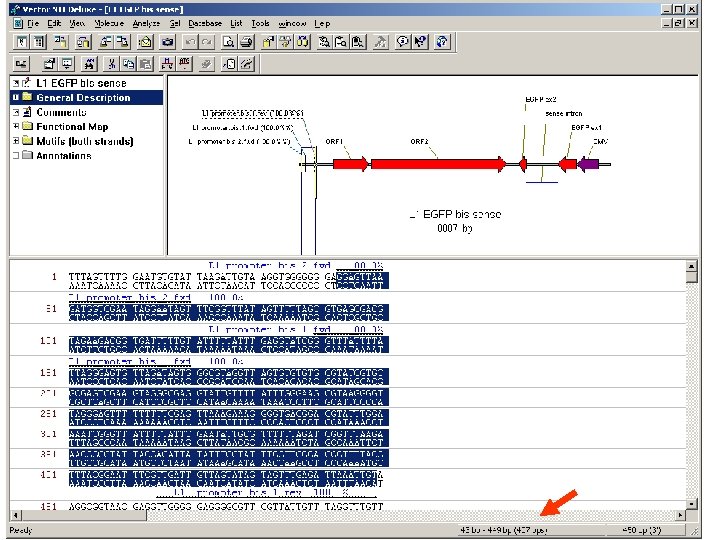This screenshot has height=540, width=720.
Task: Click the printer icon to print
Action: (x=247, y=42)
